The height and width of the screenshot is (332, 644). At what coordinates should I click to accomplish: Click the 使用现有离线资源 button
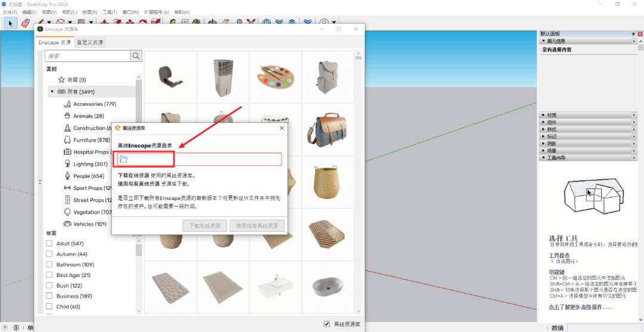[257, 226]
